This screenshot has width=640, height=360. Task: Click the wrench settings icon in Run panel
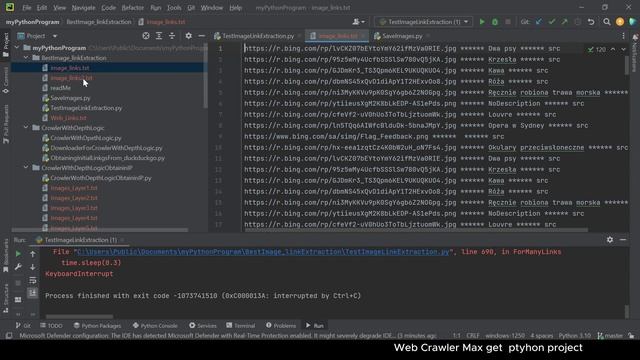18,267
